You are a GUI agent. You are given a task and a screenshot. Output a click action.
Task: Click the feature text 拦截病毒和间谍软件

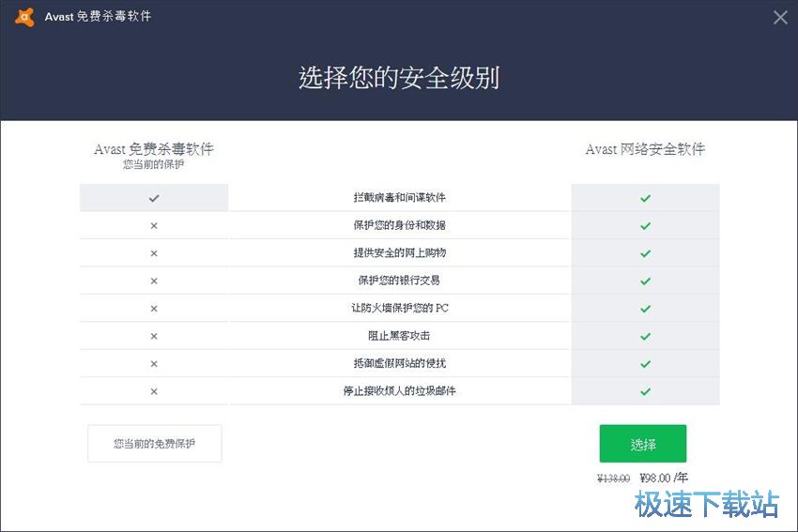400,197
